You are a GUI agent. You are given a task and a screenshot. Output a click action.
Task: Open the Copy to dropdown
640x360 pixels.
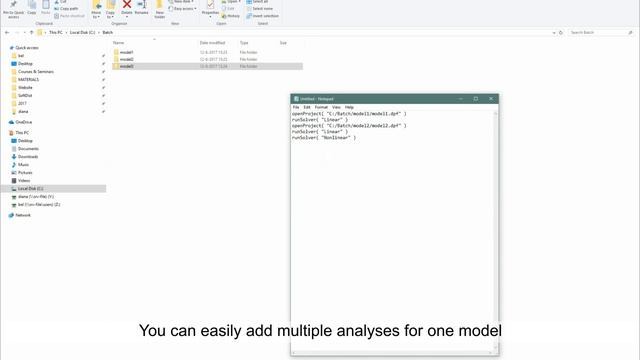[x=111, y=10]
